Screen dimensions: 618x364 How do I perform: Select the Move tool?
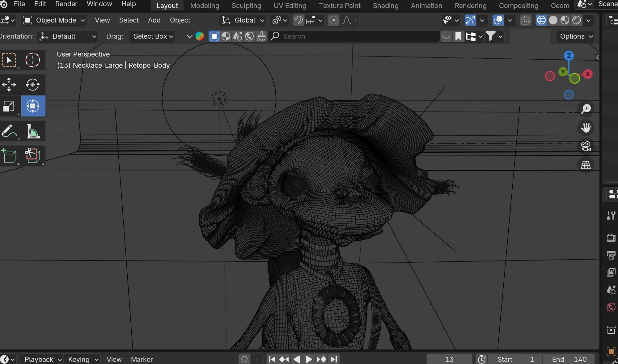9,84
